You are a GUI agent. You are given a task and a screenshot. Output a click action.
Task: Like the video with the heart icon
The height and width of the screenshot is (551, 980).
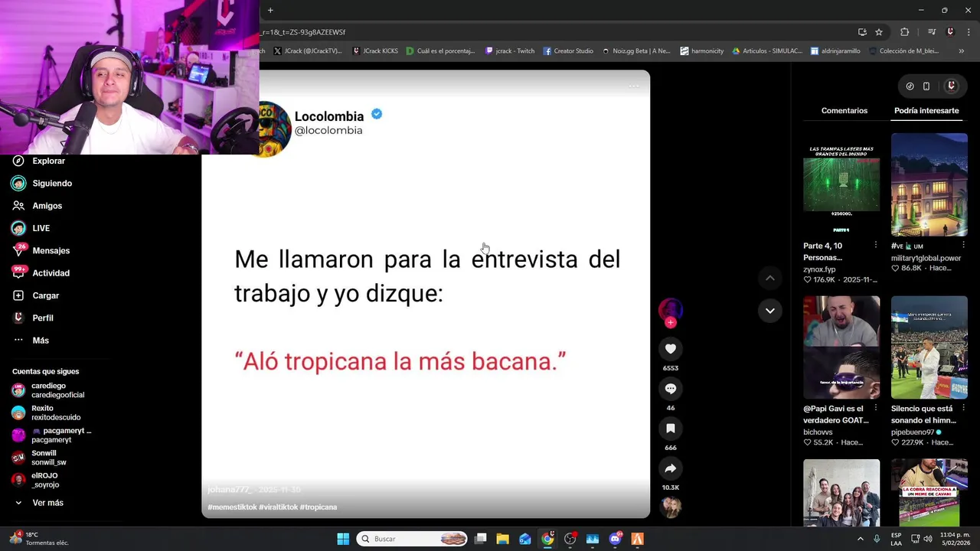671,349
